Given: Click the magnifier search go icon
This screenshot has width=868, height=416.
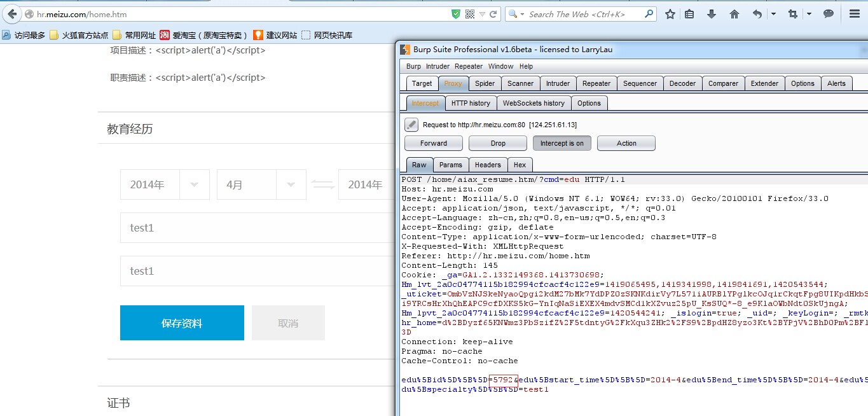Looking at the screenshot, I should pos(649,13).
